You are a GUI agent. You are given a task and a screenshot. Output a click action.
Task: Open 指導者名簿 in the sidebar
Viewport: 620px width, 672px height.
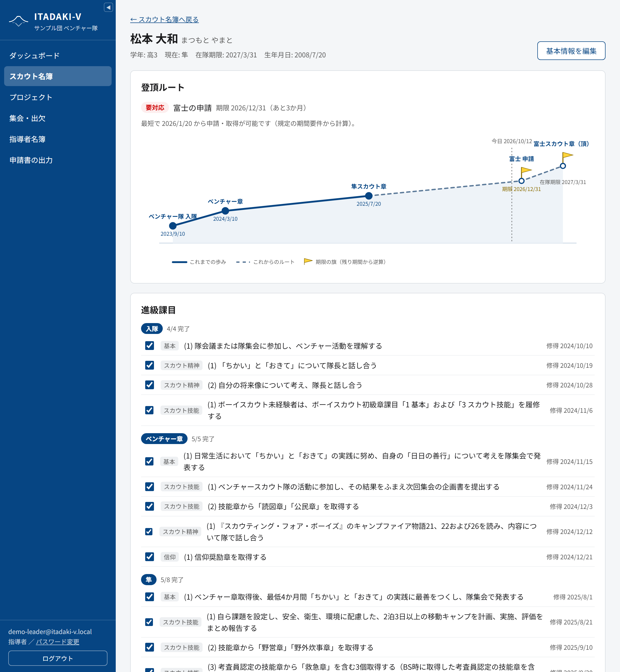click(x=58, y=139)
